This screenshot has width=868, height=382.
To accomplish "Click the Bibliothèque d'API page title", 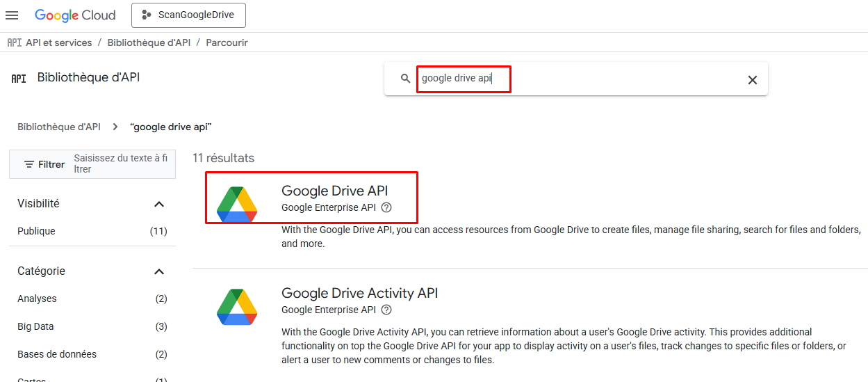I will click(88, 77).
